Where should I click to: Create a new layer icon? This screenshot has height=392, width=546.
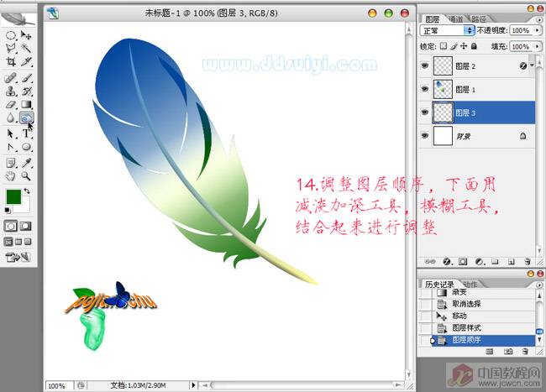tap(512, 262)
